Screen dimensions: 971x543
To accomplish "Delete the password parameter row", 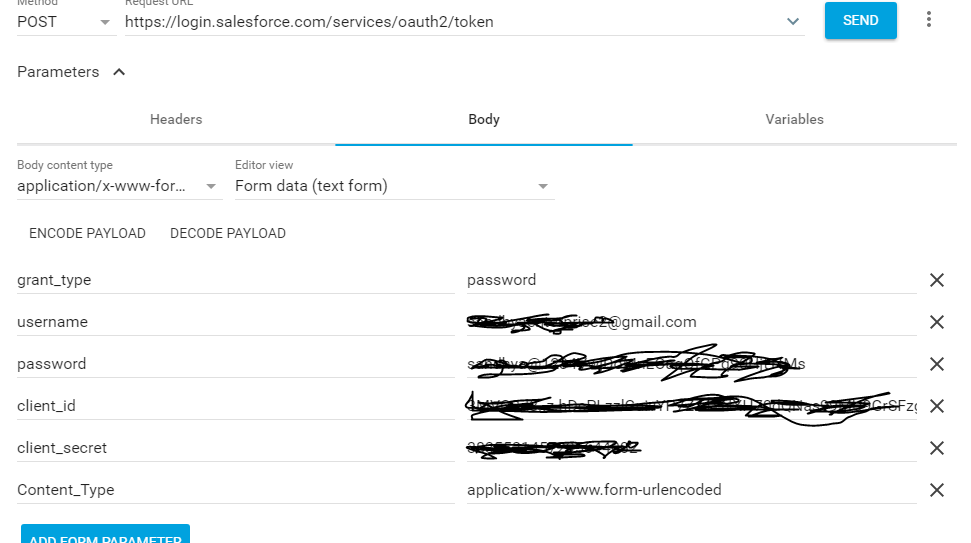I will coord(937,364).
